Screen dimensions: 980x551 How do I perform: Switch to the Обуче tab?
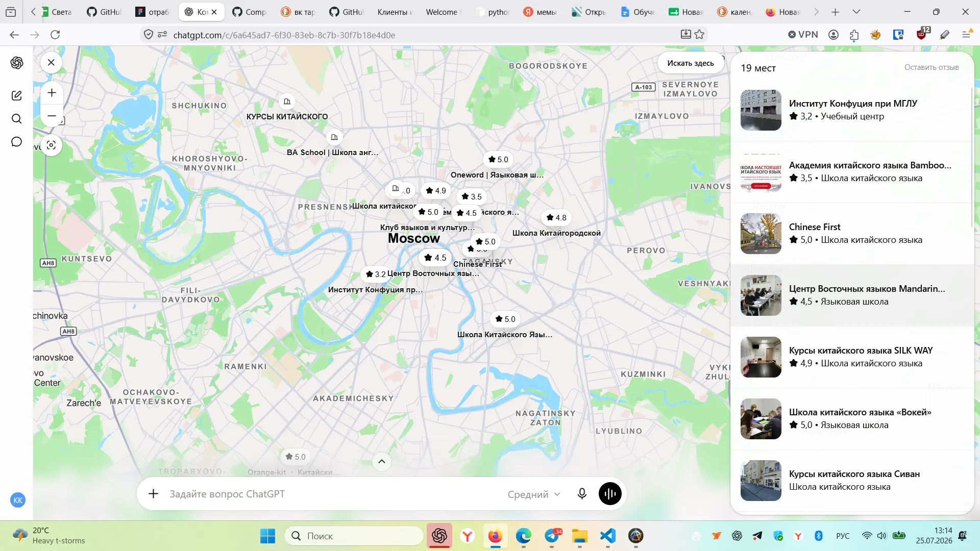click(x=638, y=12)
